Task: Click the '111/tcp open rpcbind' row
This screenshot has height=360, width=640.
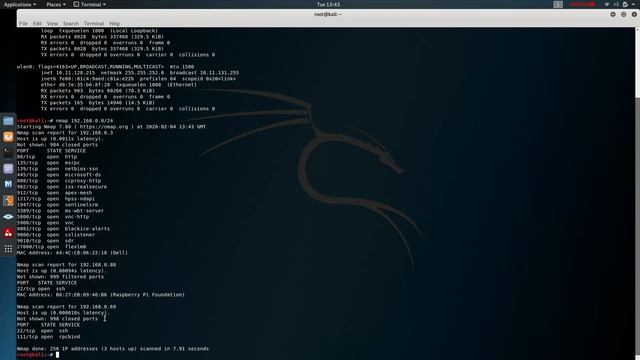Action: [x=48, y=337]
